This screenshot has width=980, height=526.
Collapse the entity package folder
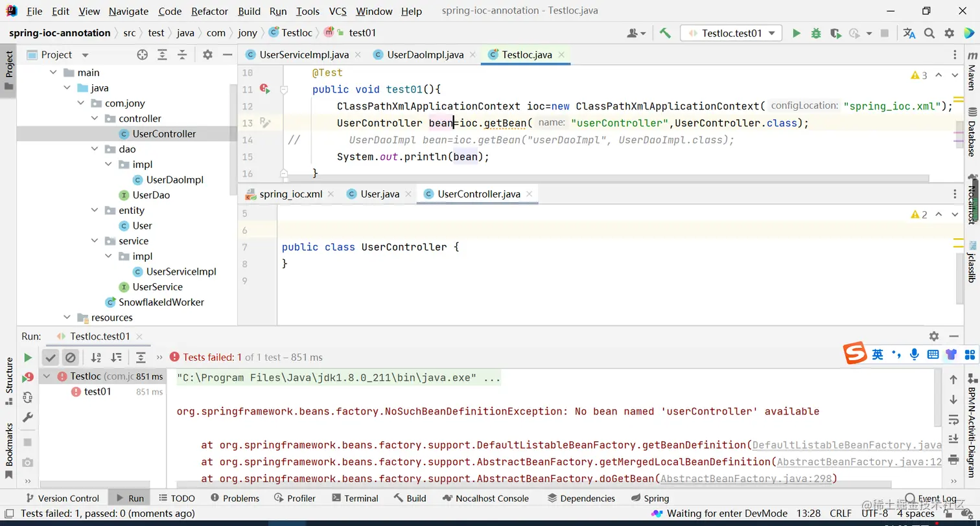coord(95,211)
